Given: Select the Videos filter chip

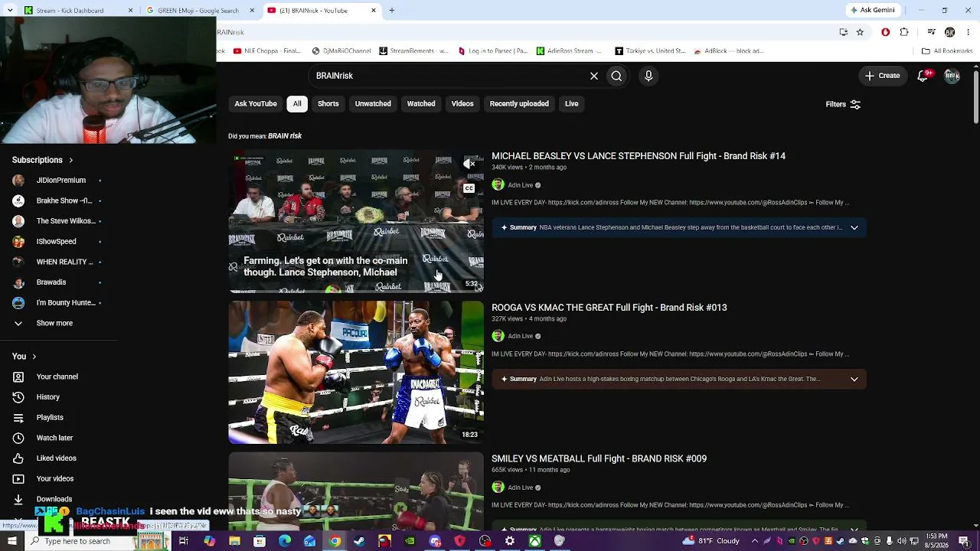Looking at the screenshot, I should pyautogui.click(x=462, y=104).
